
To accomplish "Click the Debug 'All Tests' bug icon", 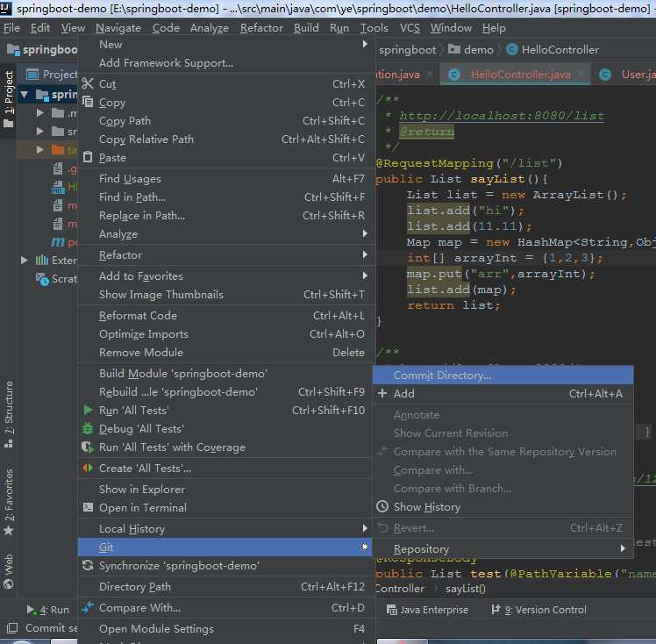I will tap(88, 428).
